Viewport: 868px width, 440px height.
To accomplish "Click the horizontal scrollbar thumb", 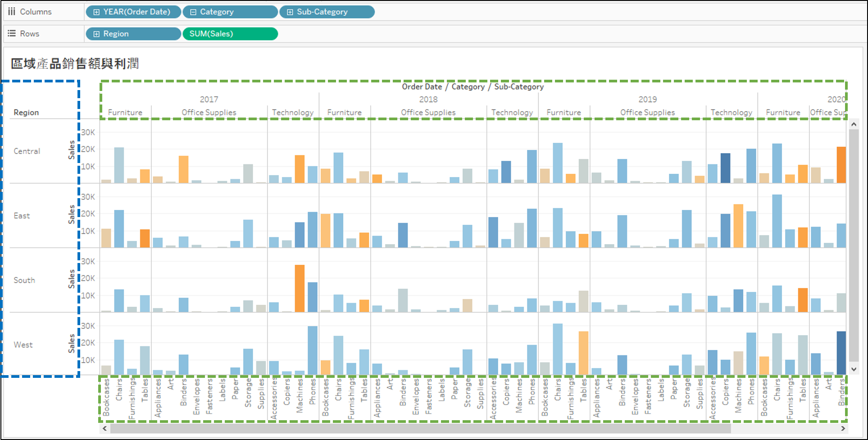I will [419, 428].
